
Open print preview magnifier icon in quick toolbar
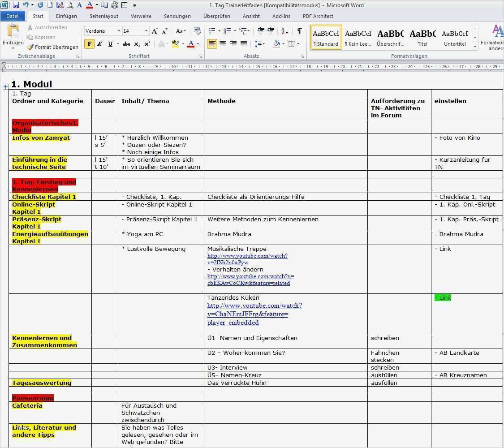coord(69,5)
